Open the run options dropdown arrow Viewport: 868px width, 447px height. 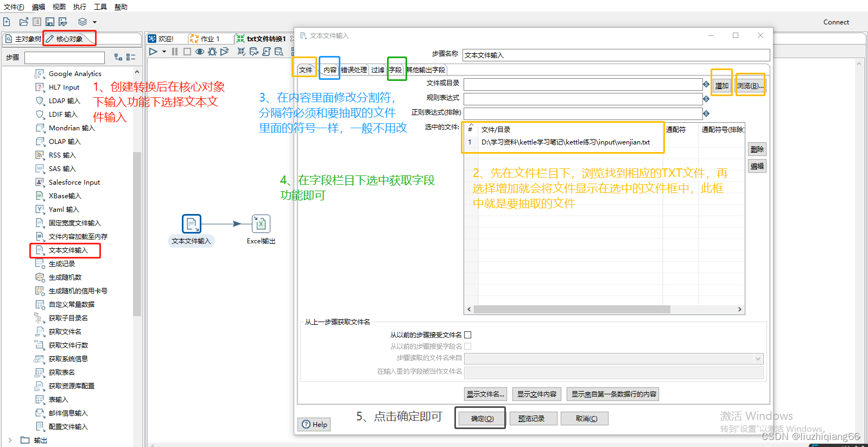[164, 52]
